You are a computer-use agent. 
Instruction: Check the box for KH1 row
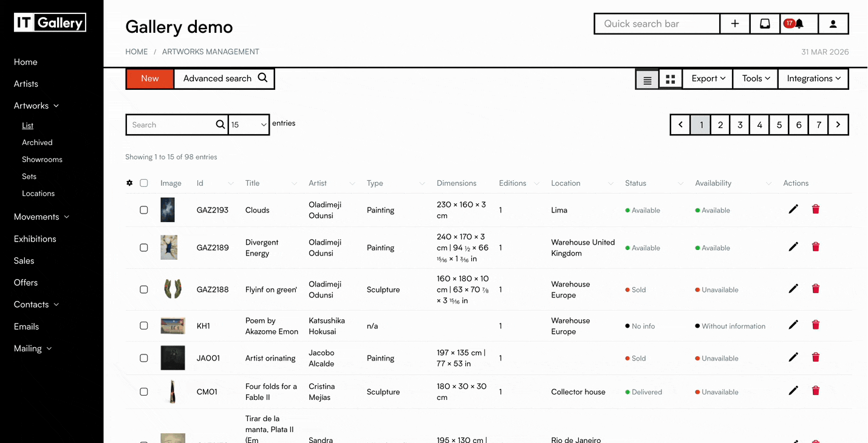[x=144, y=326]
